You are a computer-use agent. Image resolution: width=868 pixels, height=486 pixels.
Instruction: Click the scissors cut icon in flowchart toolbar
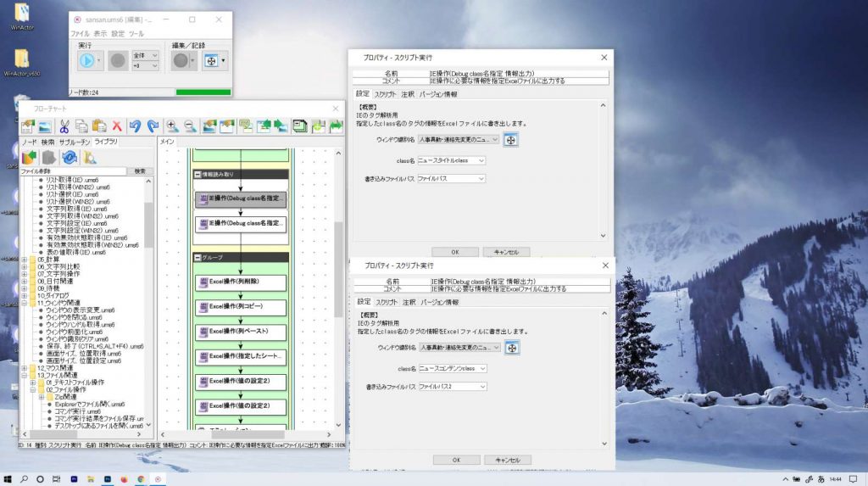tap(64, 126)
